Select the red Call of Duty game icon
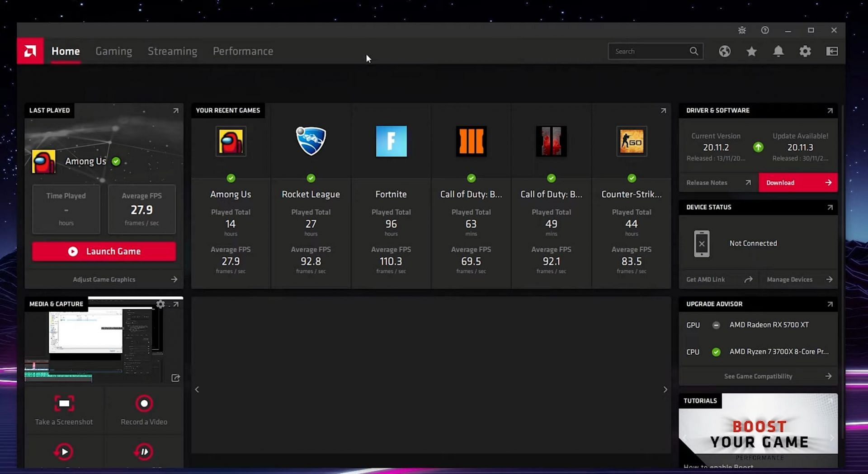868x474 pixels. (551, 141)
